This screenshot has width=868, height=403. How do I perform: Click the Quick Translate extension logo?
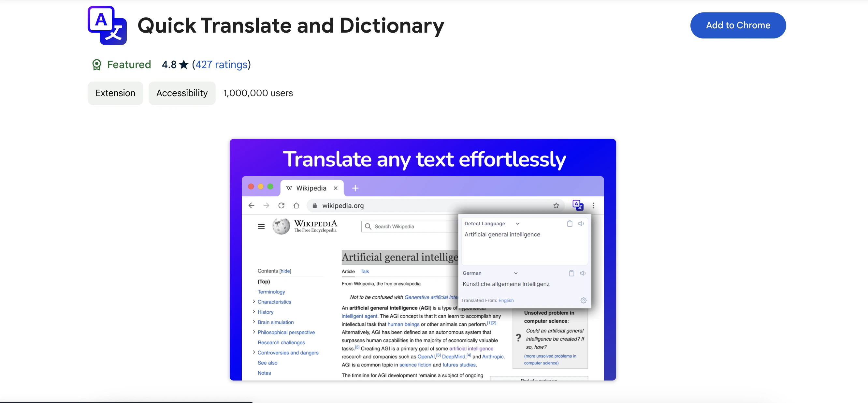click(107, 25)
